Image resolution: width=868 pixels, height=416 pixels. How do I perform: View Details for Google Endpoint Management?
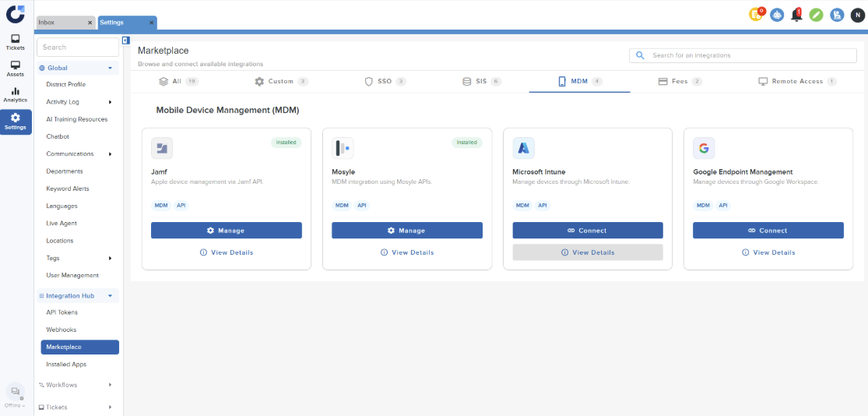[768, 252]
